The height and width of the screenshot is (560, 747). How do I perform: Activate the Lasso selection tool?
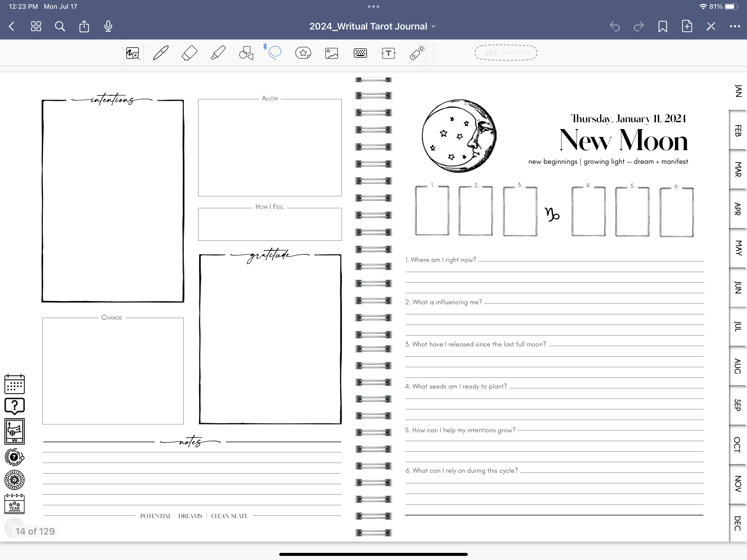coord(275,52)
